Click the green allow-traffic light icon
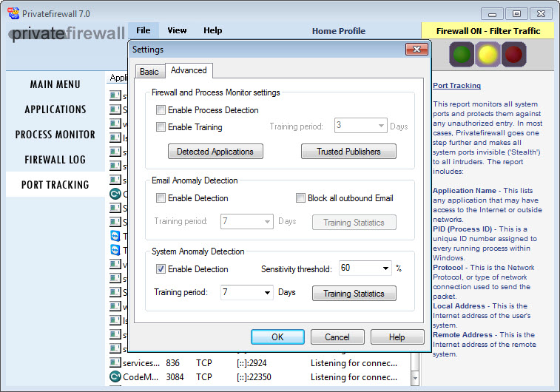Screen dimensions: 560x392 tap(462, 54)
